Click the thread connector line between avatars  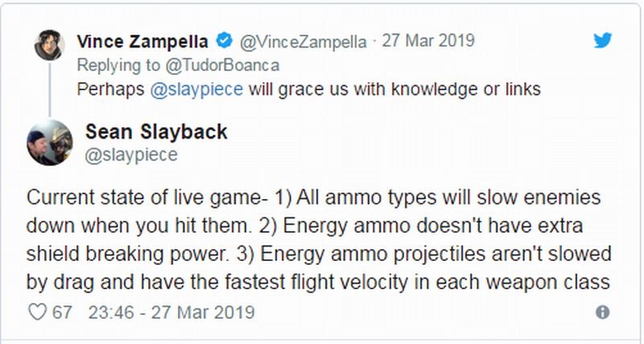(x=50, y=90)
